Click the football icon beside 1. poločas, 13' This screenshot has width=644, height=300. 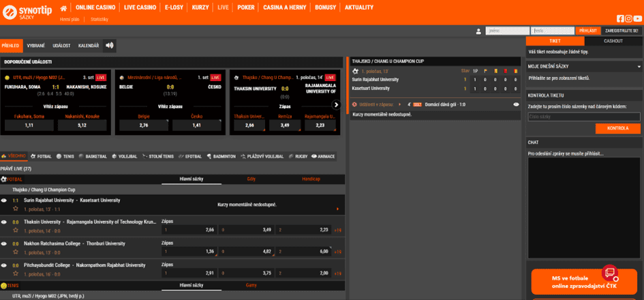(x=355, y=72)
